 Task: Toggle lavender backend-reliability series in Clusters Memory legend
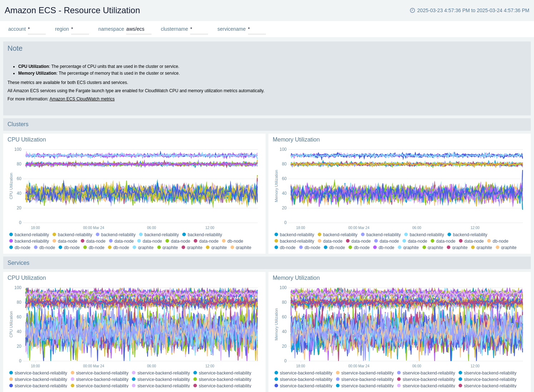(x=381, y=235)
